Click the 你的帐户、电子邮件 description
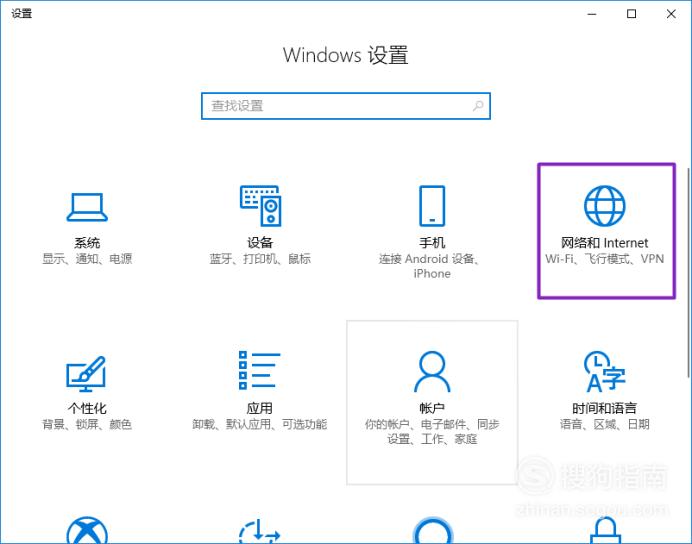Screen dimensions: 692x544 (x=432, y=431)
